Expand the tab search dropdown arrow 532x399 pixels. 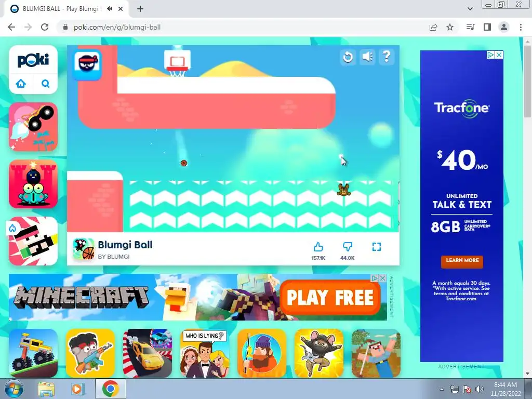coord(470,9)
